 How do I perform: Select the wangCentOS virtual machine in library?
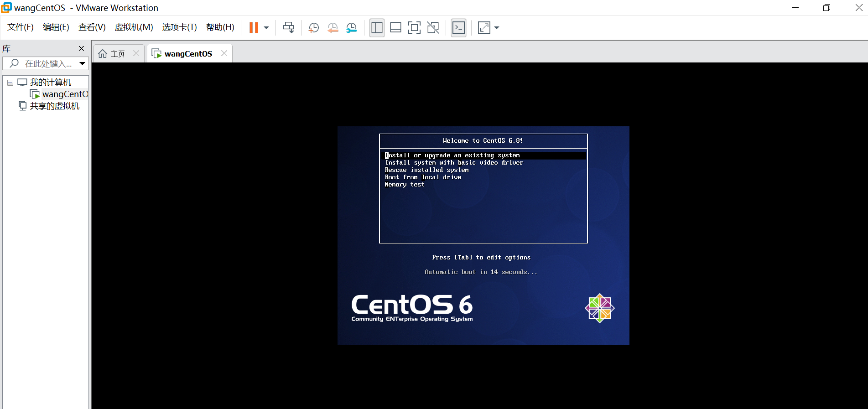click(x=59, y=94)
